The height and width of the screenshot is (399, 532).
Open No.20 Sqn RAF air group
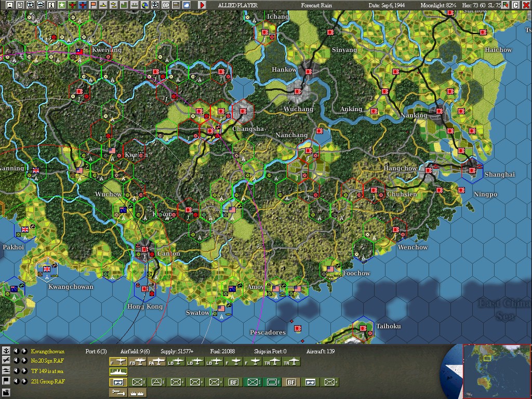point(47,361)
